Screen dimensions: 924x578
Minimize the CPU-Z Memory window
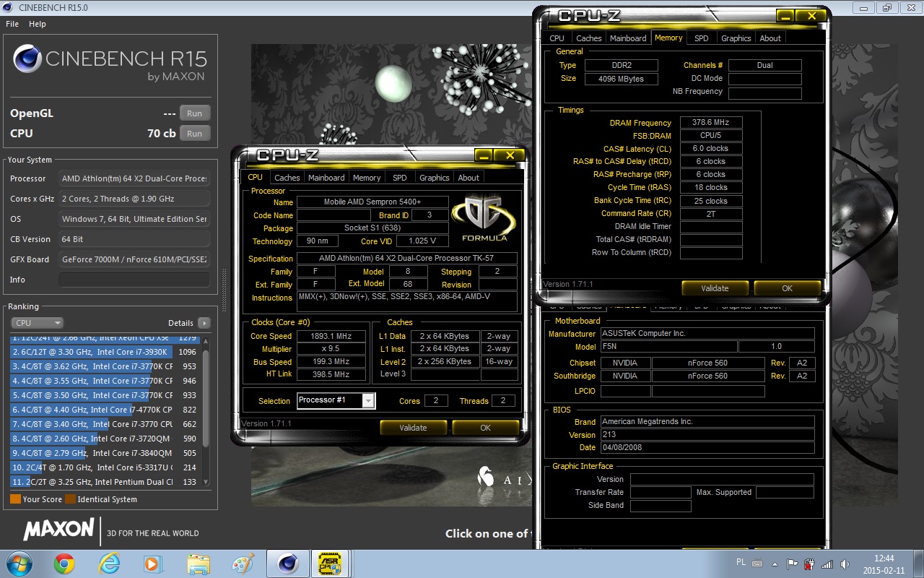pyautogui.click(x=785, y=15)
